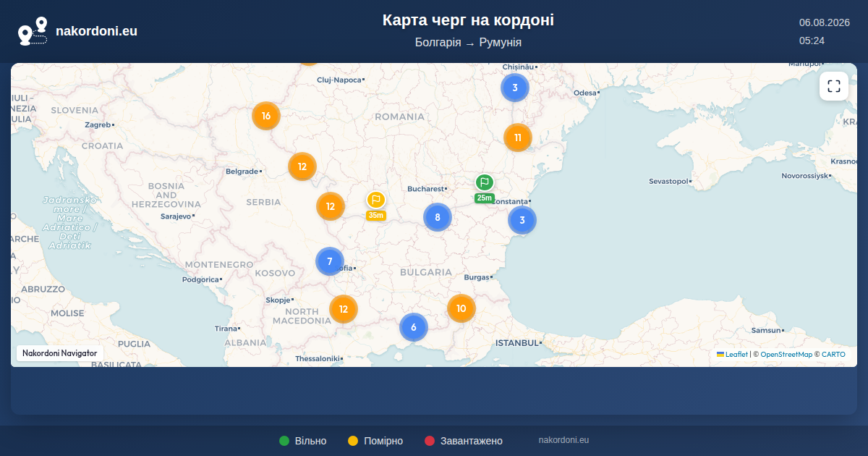This screenshot has height=456, width=868.
Task: Expand orange cluster 12 in North Macedonia
Action: tap(344, 309)
